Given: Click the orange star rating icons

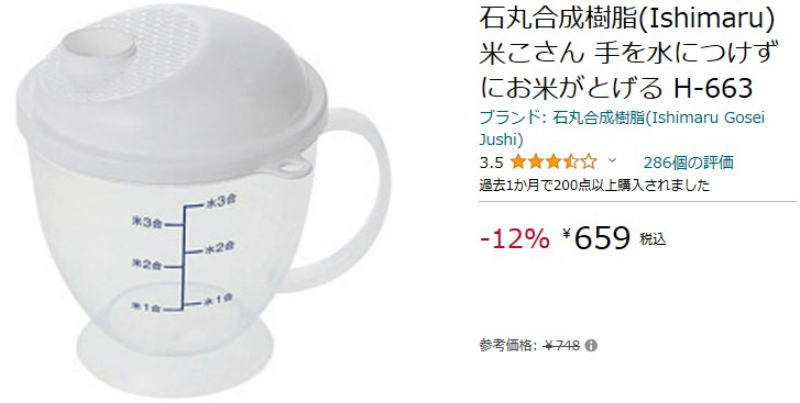Looking at the screenshot, I should pos(554,162).
